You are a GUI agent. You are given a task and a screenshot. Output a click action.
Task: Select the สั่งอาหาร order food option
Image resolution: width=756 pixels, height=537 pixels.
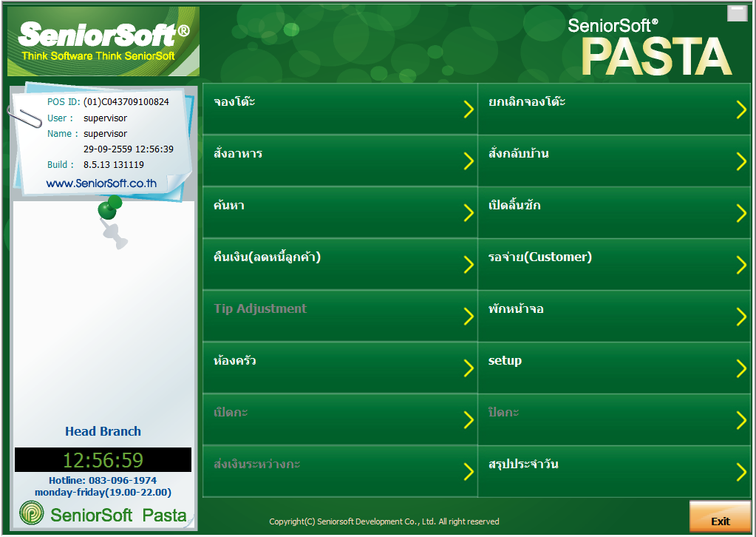[x=340, y=161]
